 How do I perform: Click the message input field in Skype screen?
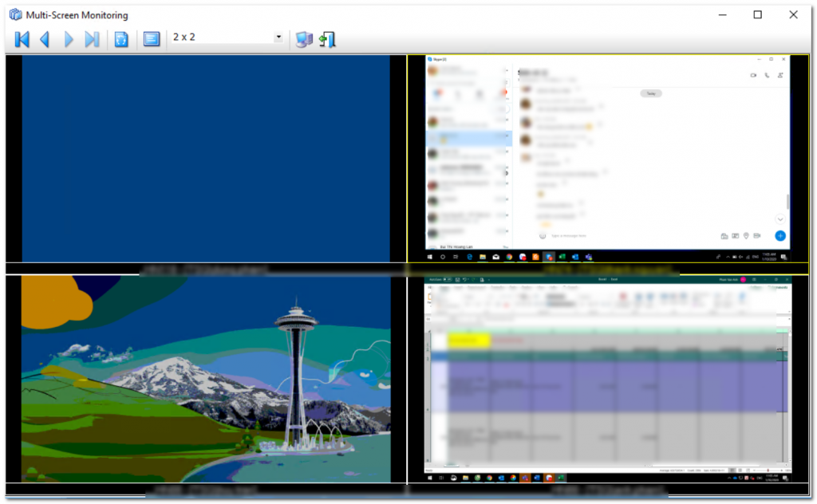coord(626,236)
